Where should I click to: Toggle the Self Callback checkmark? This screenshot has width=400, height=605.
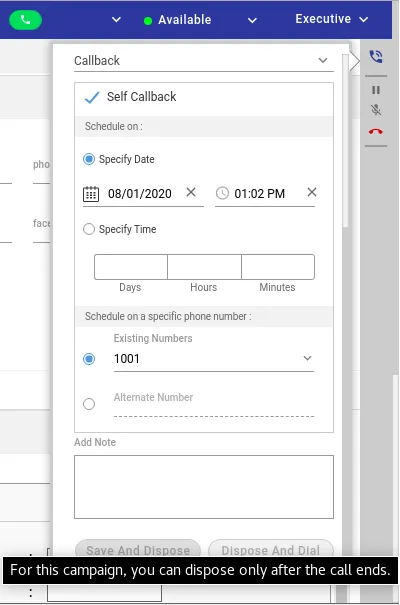pyautogui.click(x=92, y=97)
